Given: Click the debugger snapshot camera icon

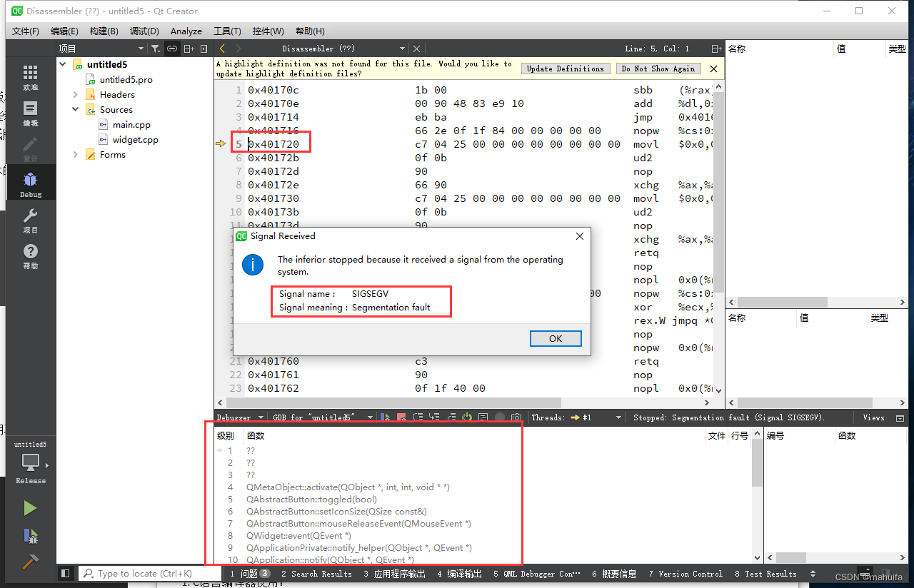Looking at the screenshot, I should click(x=516, y=417).
